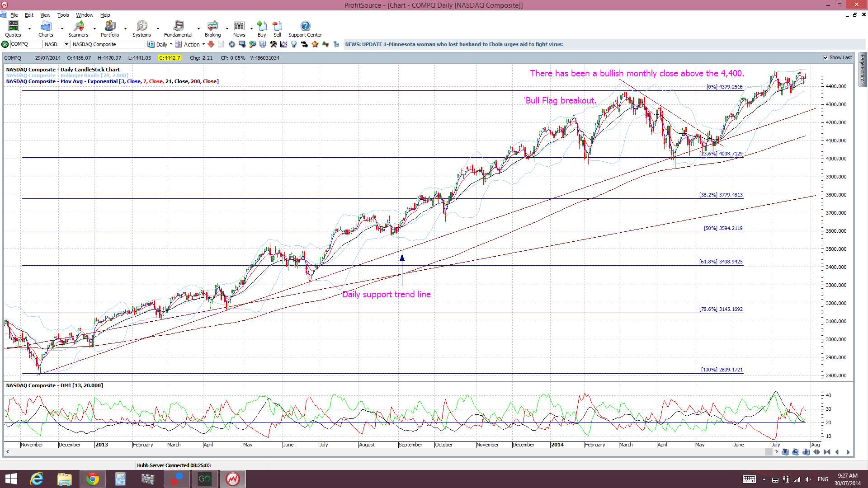The image size is (868, 488).
Task: Open the File menu
Action: click(14, 15)
